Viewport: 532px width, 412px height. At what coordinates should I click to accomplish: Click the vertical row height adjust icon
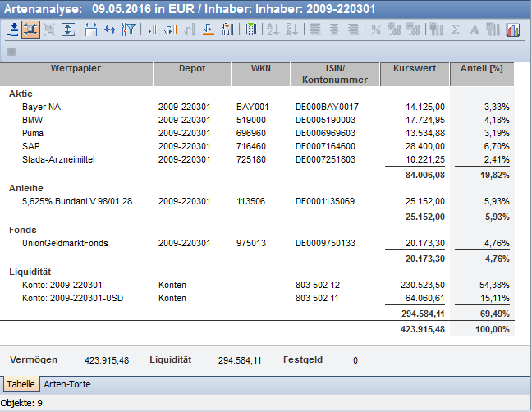[68, 30]
